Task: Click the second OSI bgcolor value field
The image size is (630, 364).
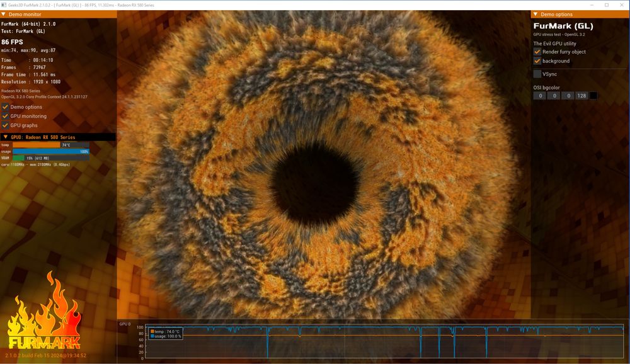Action: pos(554,96)
